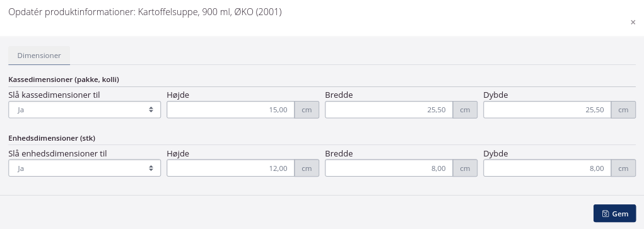Image resolution: width=644 pixels, height=229 pixels.
Task: Close the product information dialog
Action: 633,22
